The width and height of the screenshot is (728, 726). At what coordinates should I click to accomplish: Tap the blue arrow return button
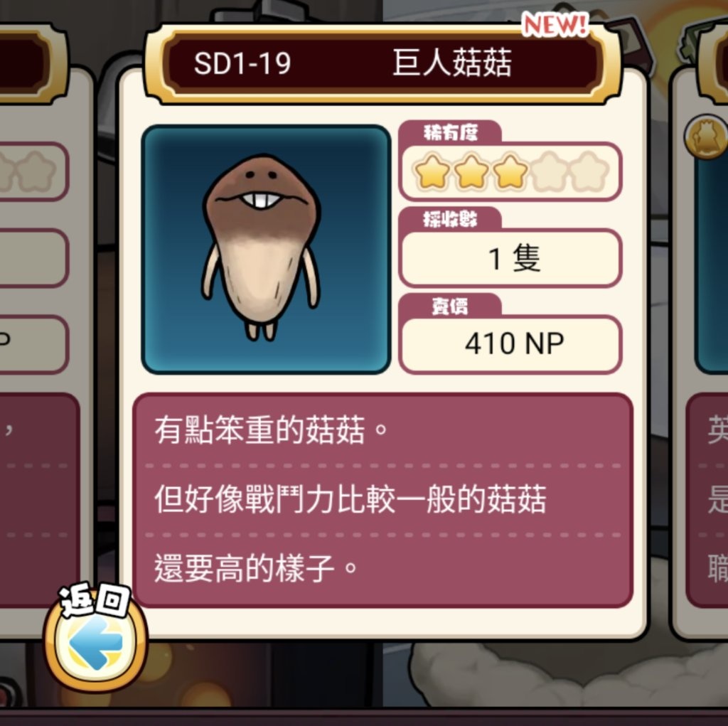tap(96, 642)
